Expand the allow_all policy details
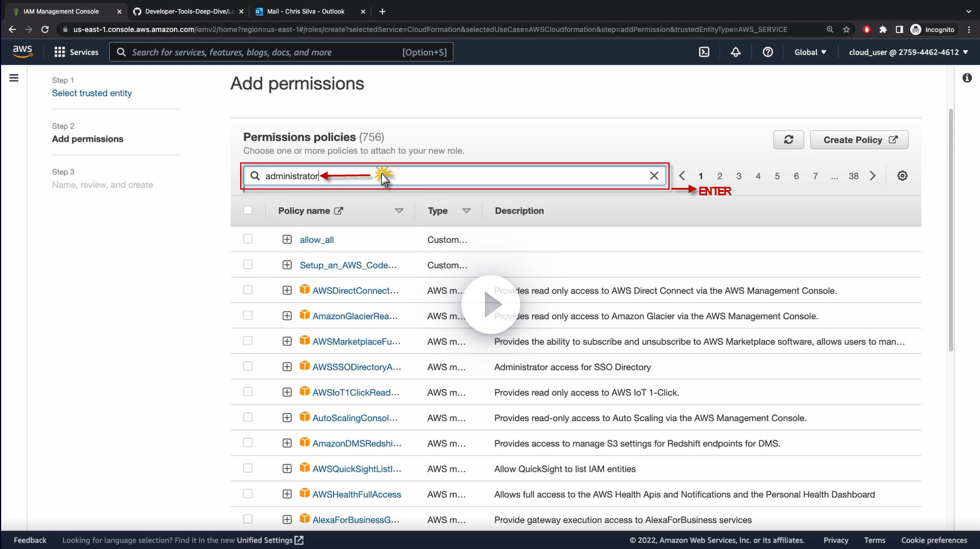Image resolution: width=980 pixels, height=549 pixels. pos(287,239)
